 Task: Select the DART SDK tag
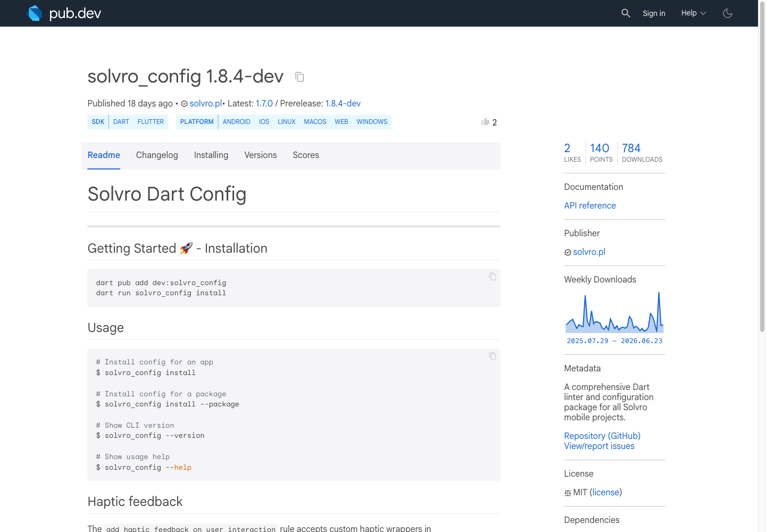(x=121, y=122)
